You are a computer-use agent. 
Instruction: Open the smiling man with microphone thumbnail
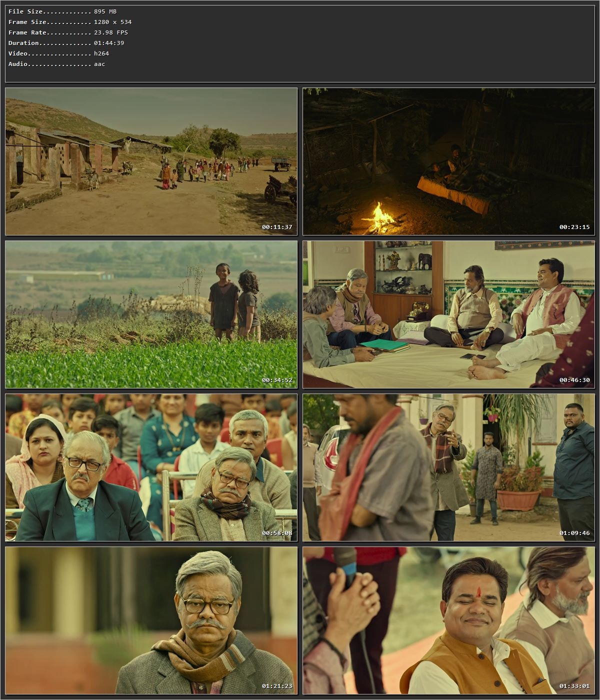coord(447,620)
